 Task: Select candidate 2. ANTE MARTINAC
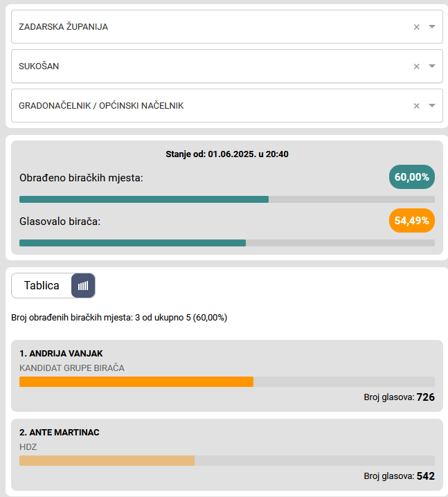point(60,433)
